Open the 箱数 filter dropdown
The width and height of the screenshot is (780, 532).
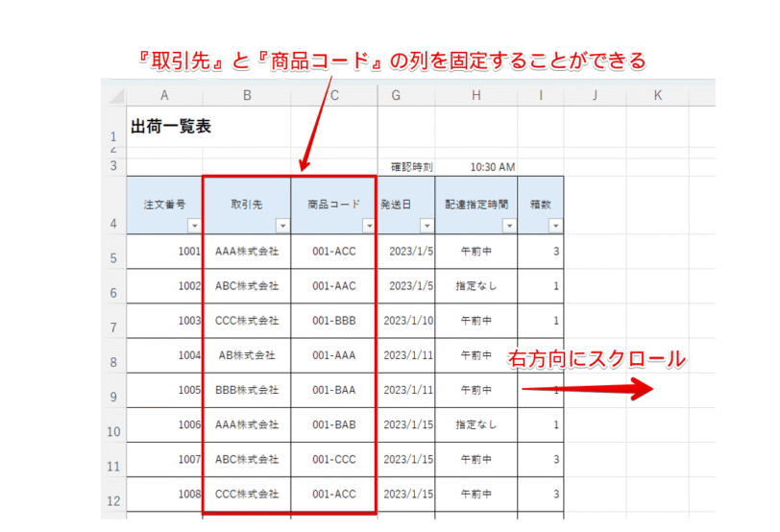(x=555, y=226)
